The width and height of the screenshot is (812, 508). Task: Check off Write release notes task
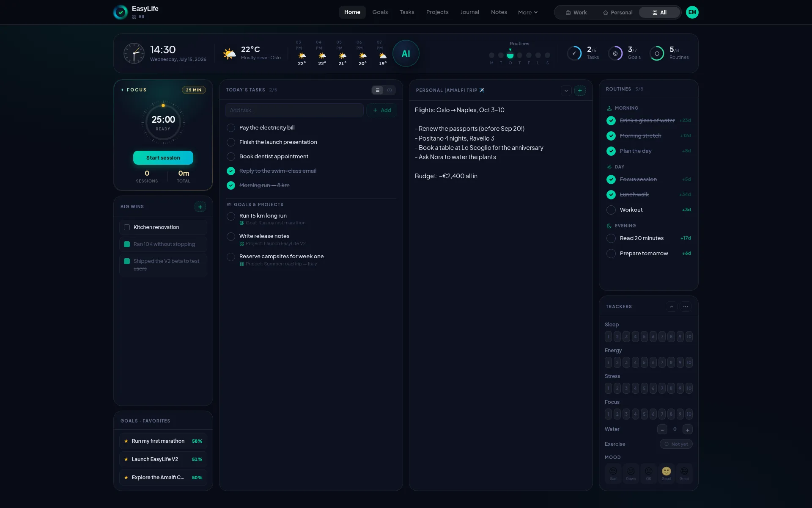(x=231, y=237)
